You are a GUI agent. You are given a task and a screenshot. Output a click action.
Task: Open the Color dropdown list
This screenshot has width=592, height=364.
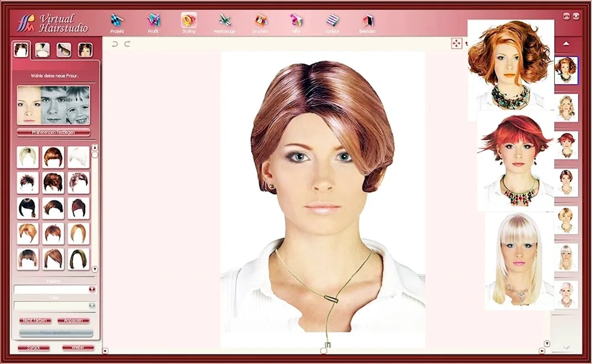[x=92, y=305]
